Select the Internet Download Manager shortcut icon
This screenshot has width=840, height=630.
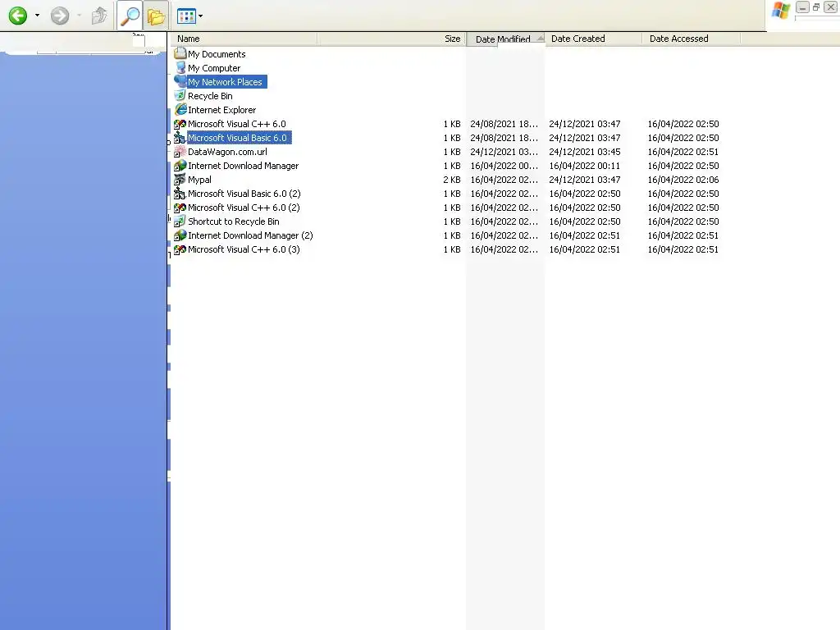[x=180, y=166]
